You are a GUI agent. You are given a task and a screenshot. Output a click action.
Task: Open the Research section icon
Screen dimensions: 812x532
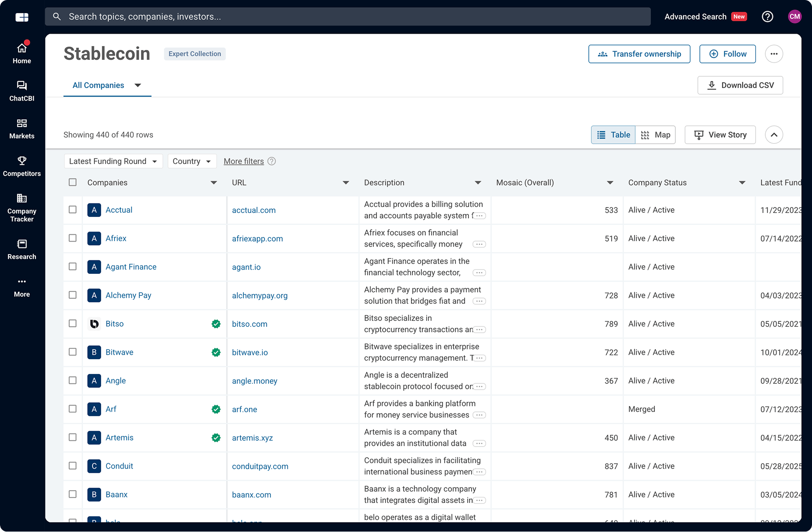[22, 244]
